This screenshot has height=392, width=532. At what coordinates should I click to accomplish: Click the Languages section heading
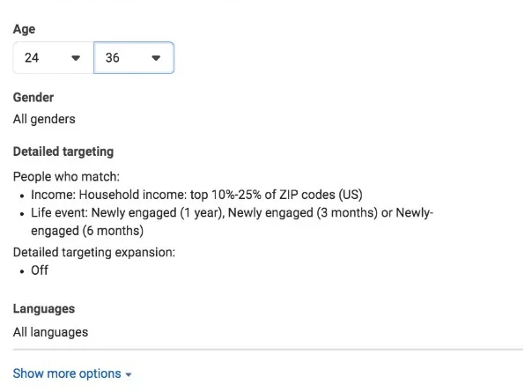(44, 309)
